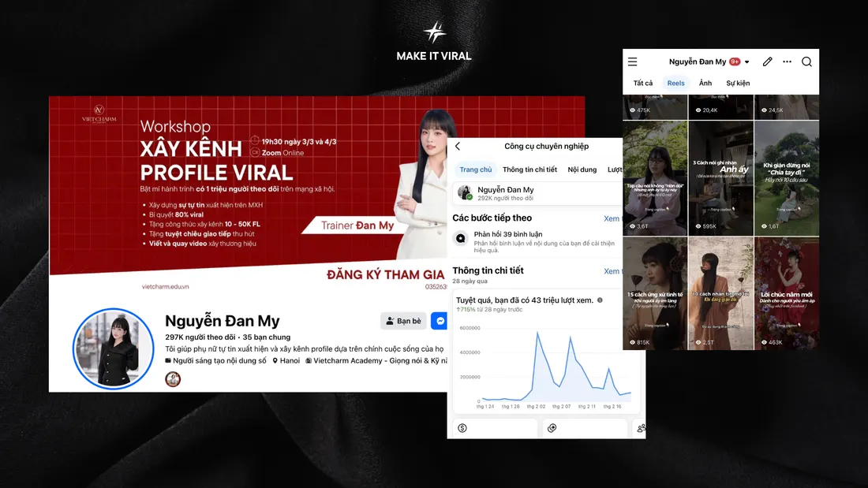Image resolution: width=868 pixels, height=488 pixels.
Task: Open the Anh ấy reel with 595K views
Action: point(720,179)
